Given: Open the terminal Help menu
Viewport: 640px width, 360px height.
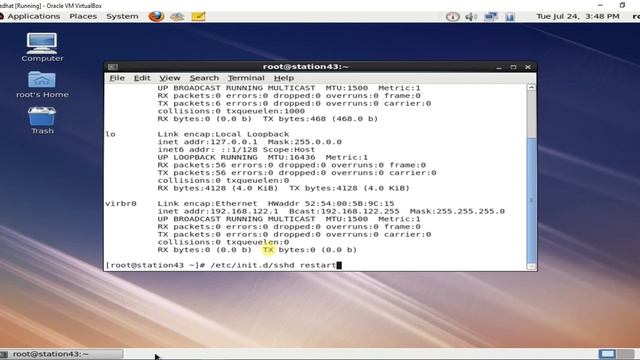Looking at the screenshot, I should 284,78.
